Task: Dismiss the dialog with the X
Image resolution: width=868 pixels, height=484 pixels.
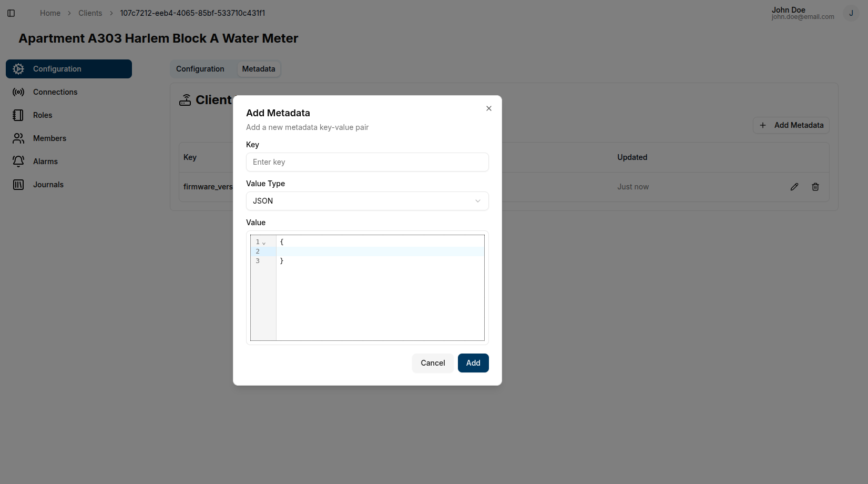Action: pyautogui.click(x=488, y=108)
